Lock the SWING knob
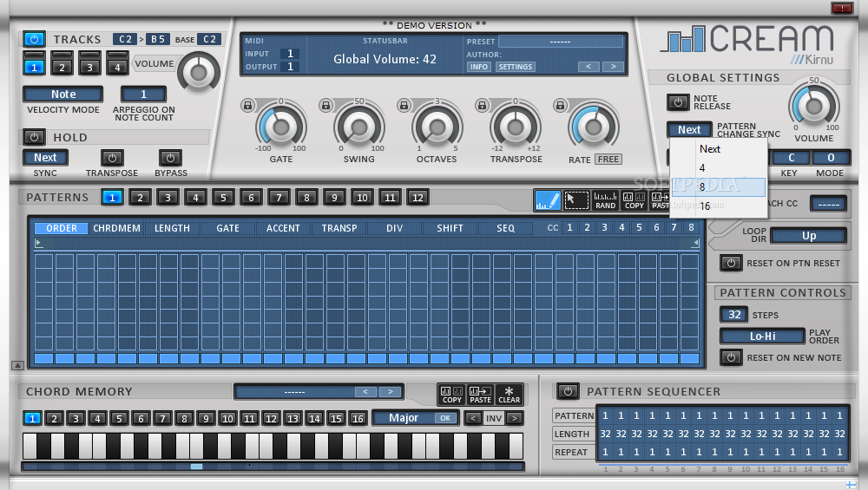This screenshot has height=490, width=868. tap(326, 105)
